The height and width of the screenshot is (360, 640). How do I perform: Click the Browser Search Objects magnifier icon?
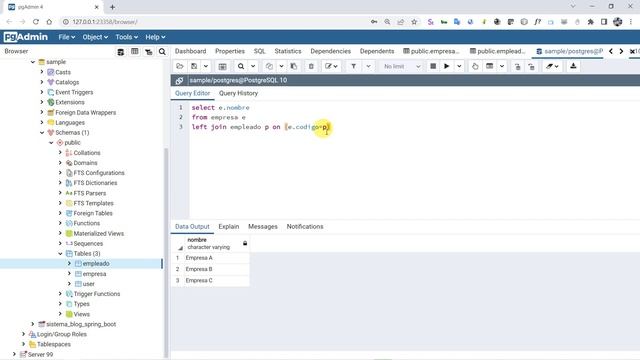[162, 51]
